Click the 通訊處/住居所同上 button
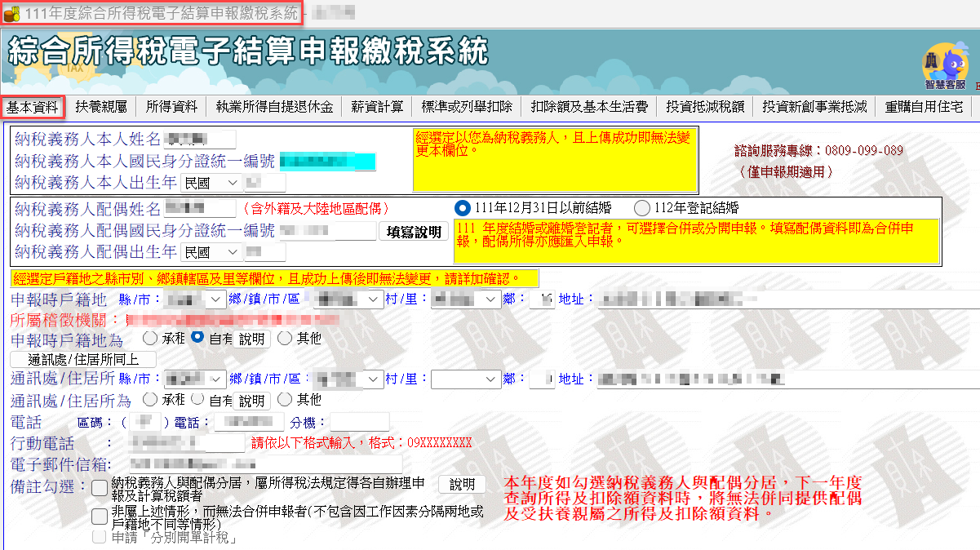Viewport: 980px width, 550px height. [x=83, y=359]
